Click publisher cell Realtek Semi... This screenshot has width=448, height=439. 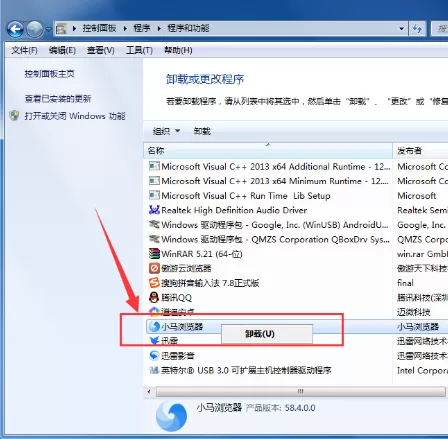422,210
